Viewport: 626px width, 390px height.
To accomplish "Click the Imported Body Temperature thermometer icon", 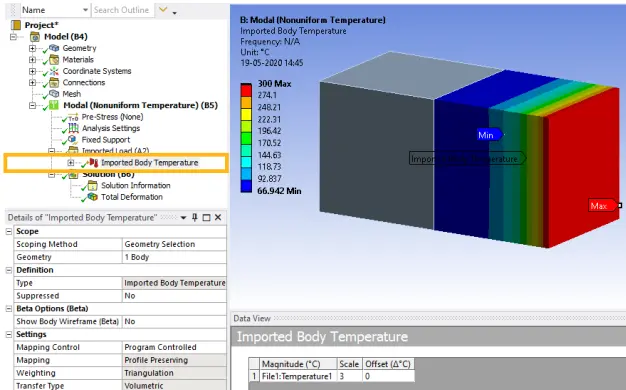I will tap(93, 162).
